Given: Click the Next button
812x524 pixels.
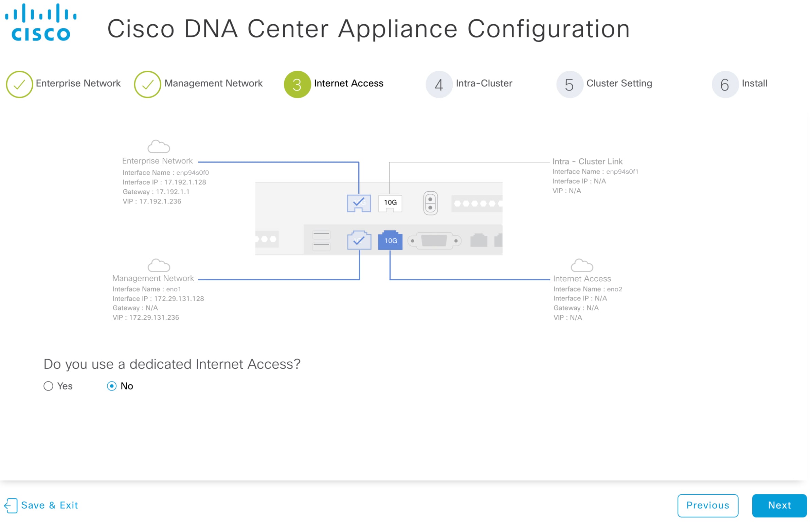Looking at the screenshot, I should tap(779, 505).
